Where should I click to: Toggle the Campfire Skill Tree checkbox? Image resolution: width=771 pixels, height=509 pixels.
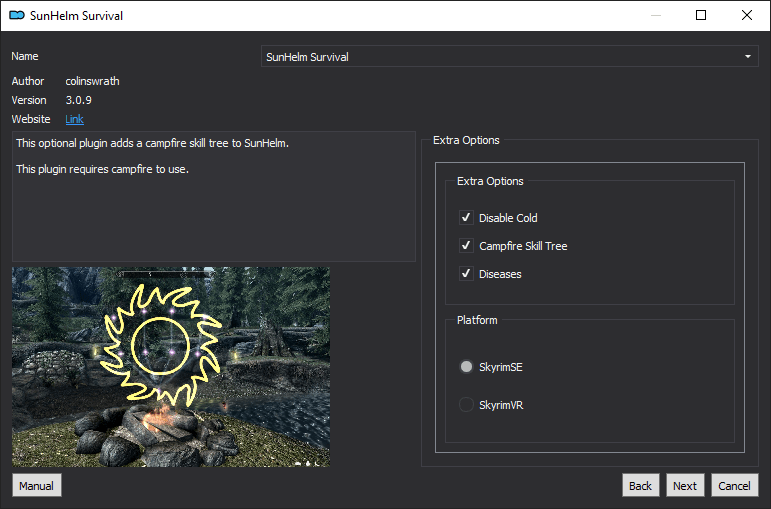click(466, 245)
